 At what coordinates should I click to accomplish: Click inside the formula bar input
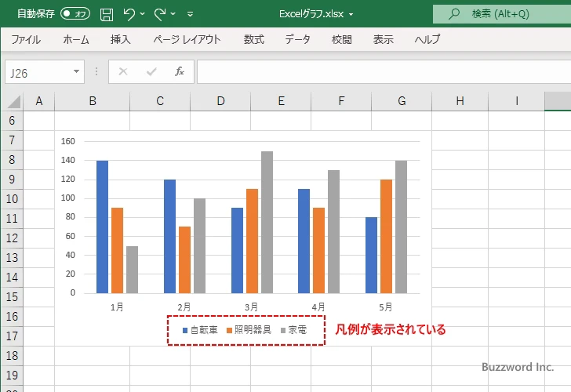[x=376, y=72]
